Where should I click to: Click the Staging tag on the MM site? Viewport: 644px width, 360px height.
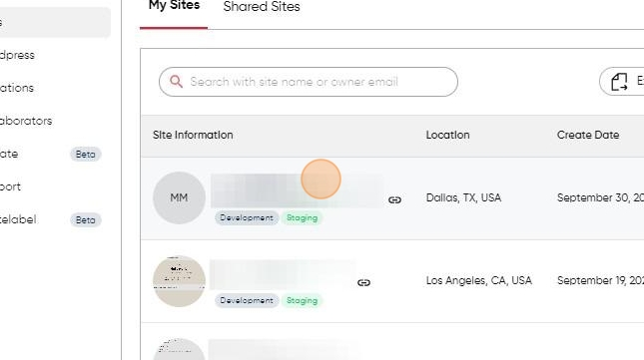[x=302, y=217]
